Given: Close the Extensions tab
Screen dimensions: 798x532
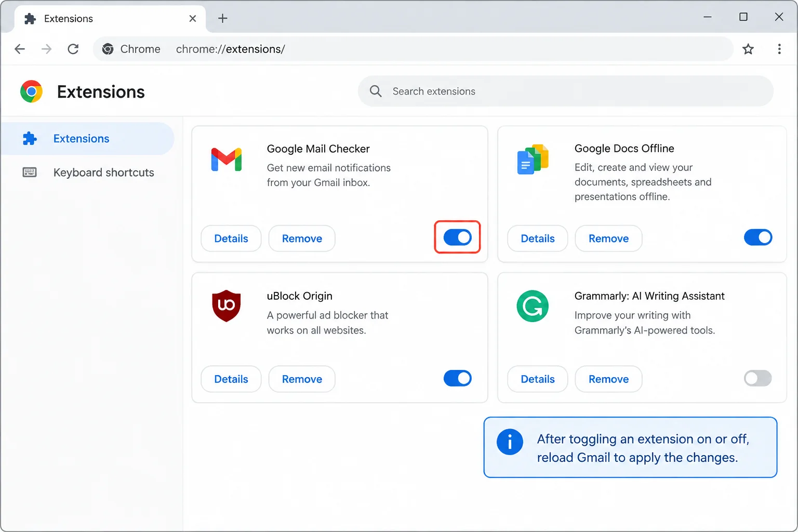Looking at the screenshot, I should click(193, 18).
